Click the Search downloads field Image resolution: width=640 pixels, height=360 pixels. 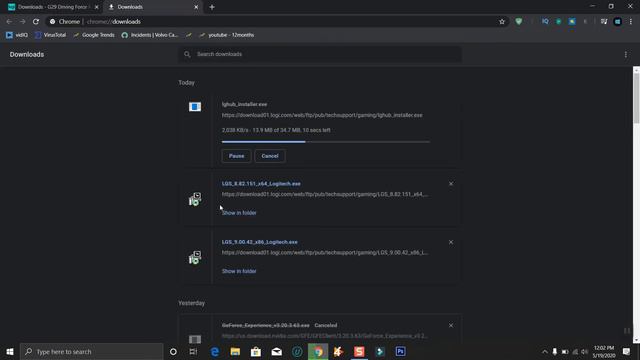320,54
